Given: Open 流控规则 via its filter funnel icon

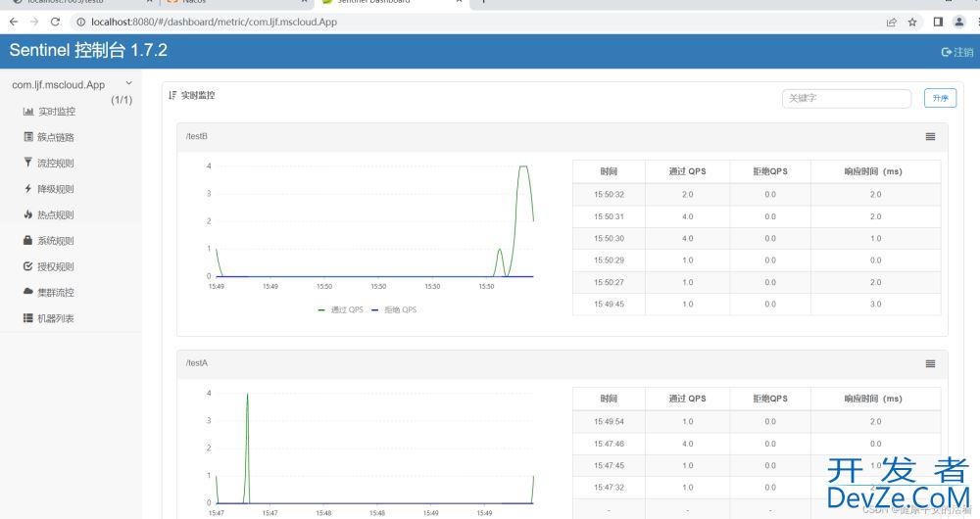Looking at the screenshot, I should tap(28, 163).
